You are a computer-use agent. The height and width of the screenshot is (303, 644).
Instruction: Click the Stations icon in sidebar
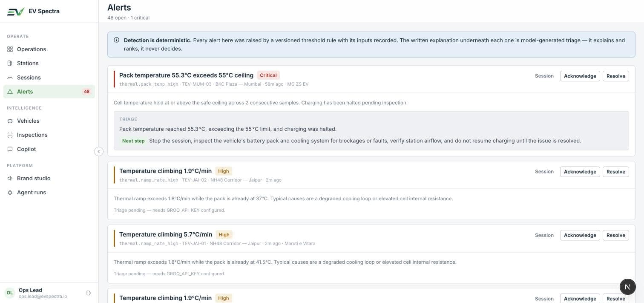tap(10, 63)
